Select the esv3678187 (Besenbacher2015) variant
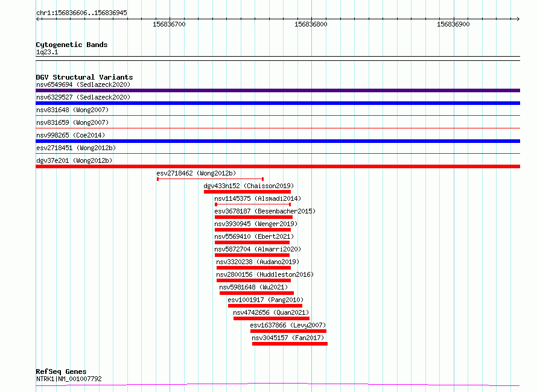The height and width of the screenshot is (392, 537). pyautogui.click(x=265, y=211)
